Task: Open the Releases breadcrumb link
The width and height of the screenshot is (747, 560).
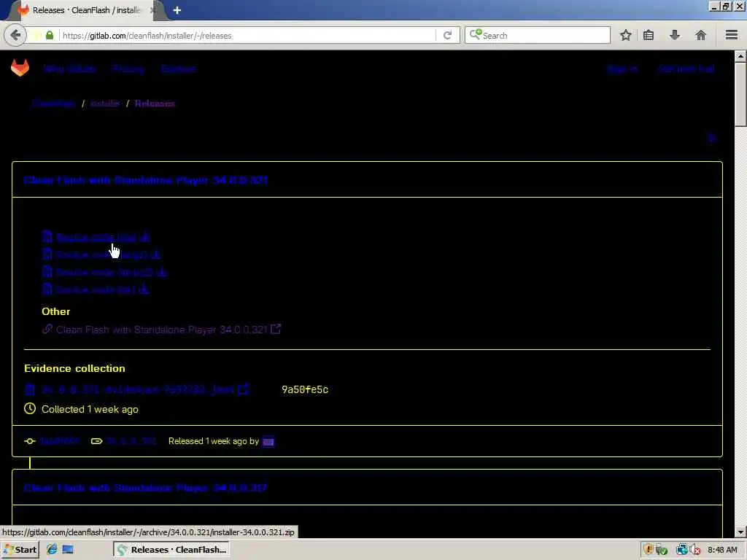Action: 155,104
